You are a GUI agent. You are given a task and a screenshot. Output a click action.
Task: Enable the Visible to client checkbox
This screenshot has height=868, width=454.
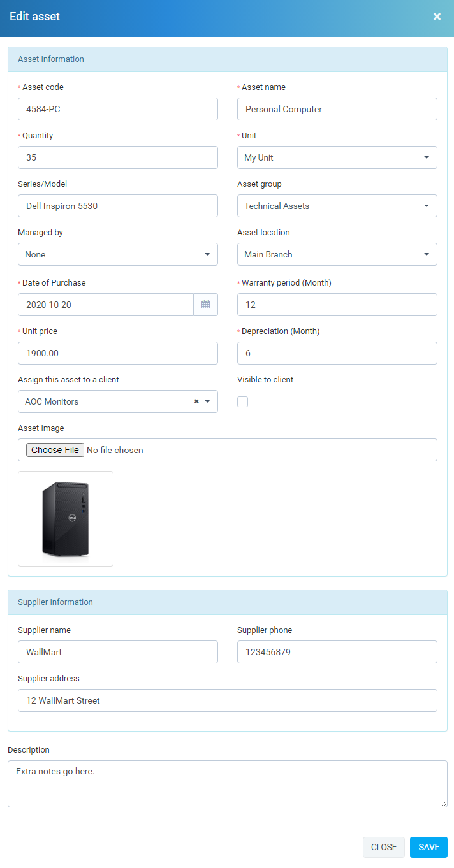point(242,401)
